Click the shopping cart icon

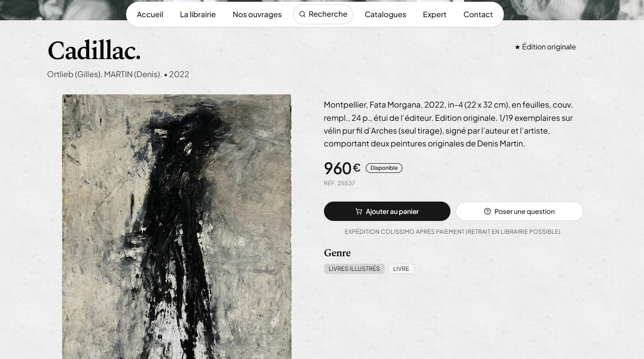point(359,211)
